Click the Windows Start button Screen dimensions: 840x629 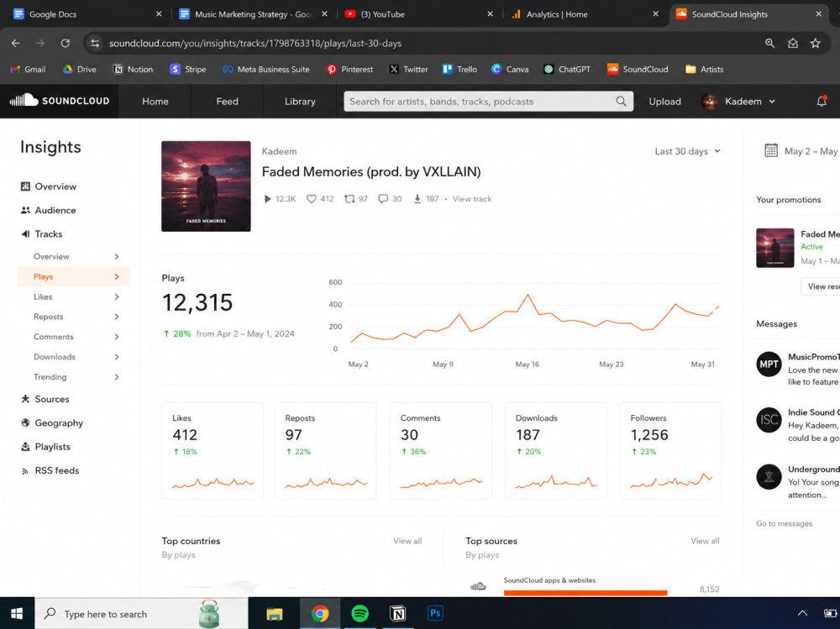pyautogui.click(x=17, y=613)
